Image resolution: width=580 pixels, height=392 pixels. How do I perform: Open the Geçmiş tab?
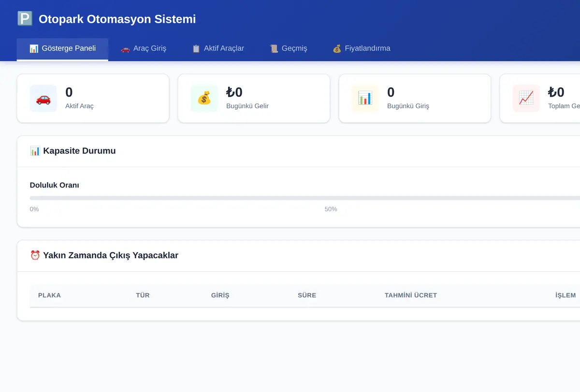tap(288, 49)
